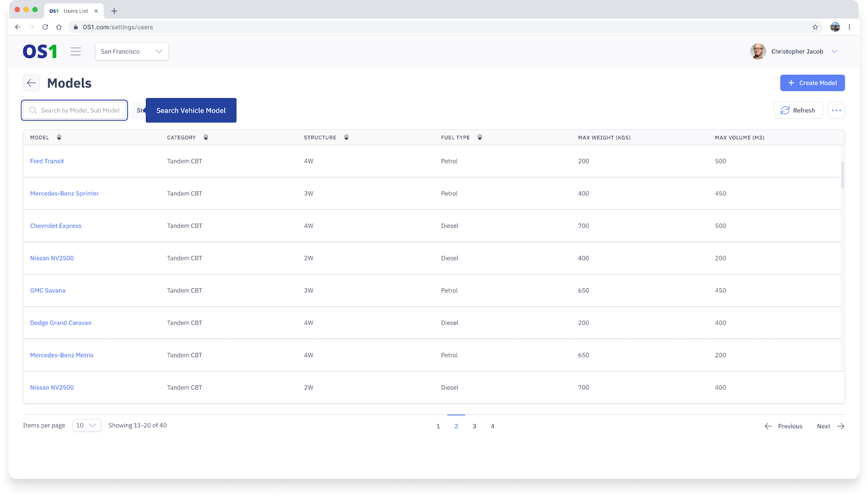Click the Max Volume (M3) column header
The image size is (868, 496).
point(739,138)
